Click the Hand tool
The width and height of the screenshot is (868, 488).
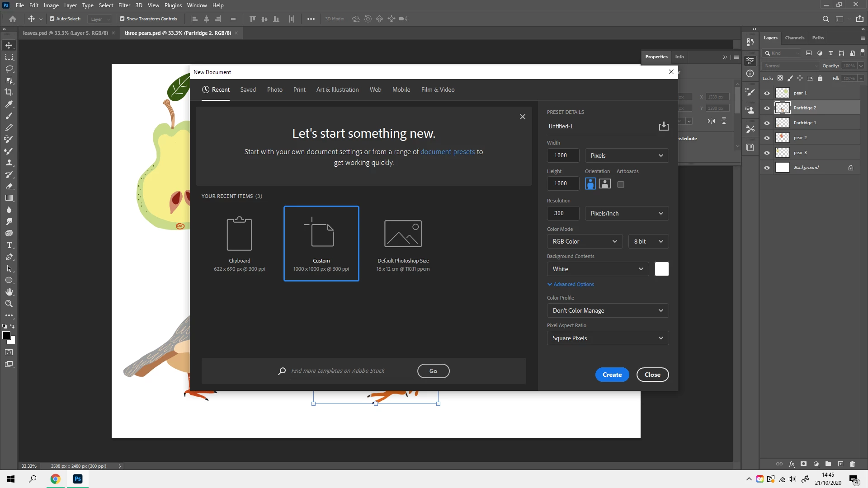pyautogui.click(x=9, y=292)
